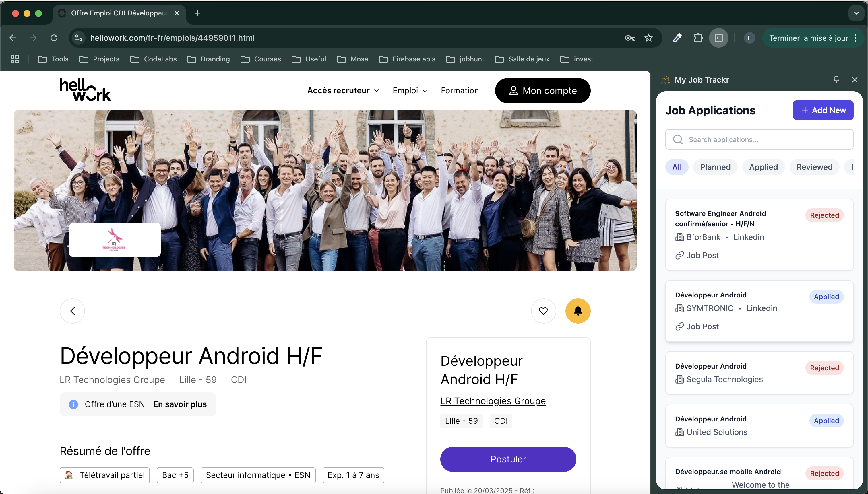Click the search magnifier in Job Applications
This screenshot has width=868, height=494.
(678, 139)
